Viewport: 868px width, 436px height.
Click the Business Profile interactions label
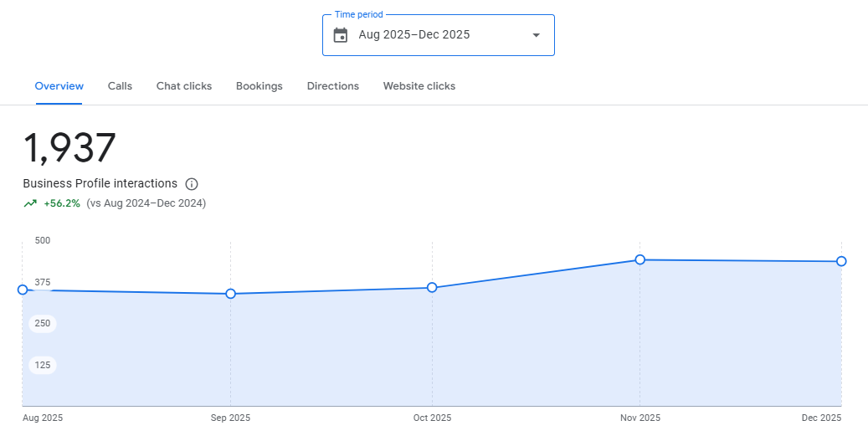pyautogui.click(x=100, y=184)
